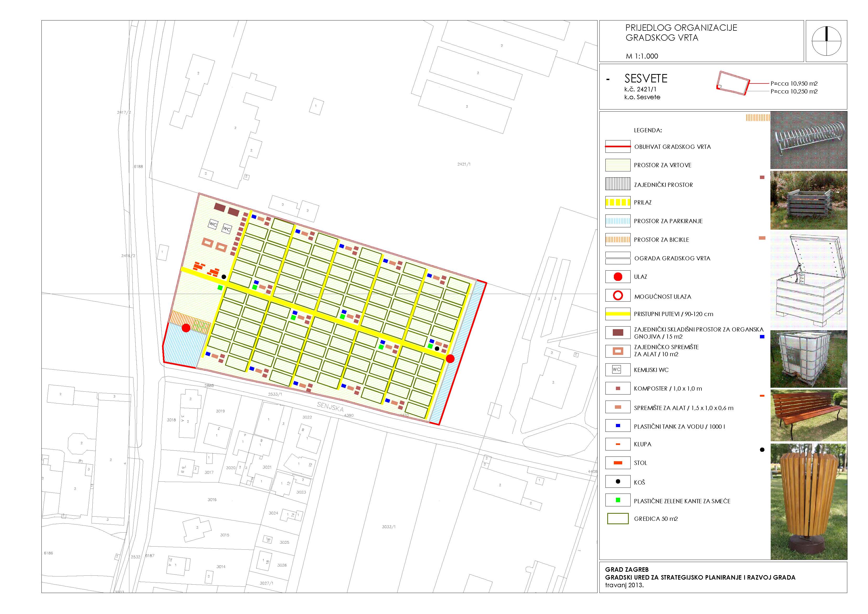
Task: Click the blue water tank legend icon
Action: tap(618, 426)
